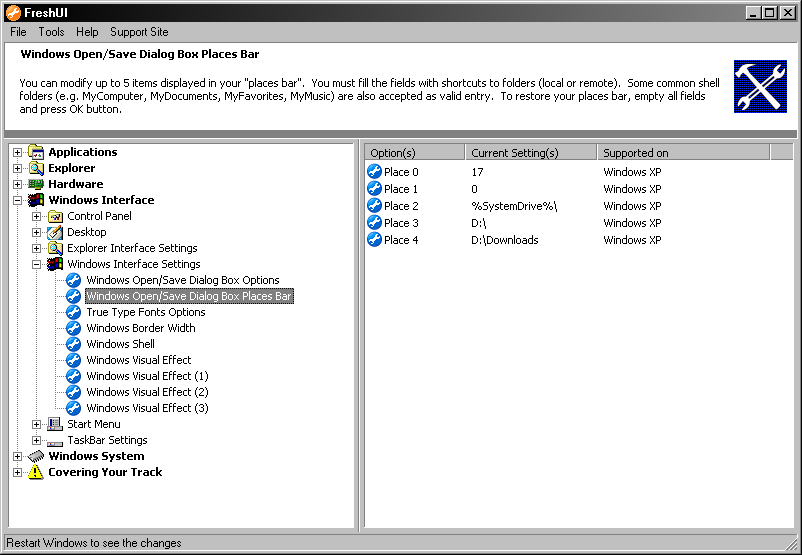Expand the TaskBar Settings node
This screenshot has height=555, width=802.
click(36, 440)
